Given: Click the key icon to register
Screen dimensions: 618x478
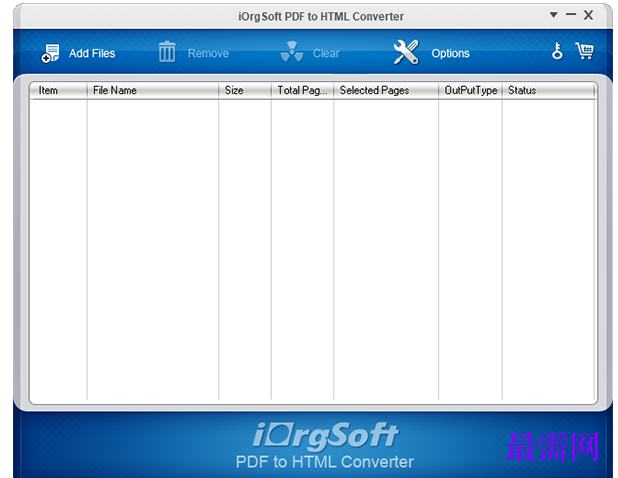Looking at the screenshot, I should 557,51.
